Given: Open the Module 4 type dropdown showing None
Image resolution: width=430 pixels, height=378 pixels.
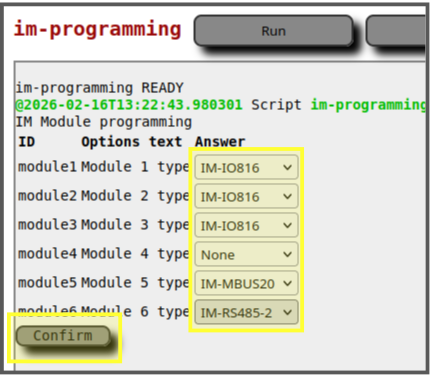Looking at the screenshot, I should (246, 254).
